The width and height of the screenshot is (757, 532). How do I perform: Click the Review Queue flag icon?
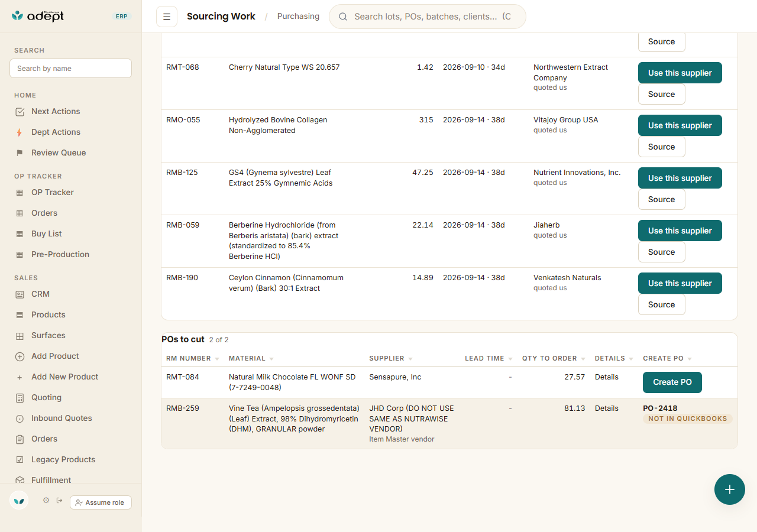[20, 153]
